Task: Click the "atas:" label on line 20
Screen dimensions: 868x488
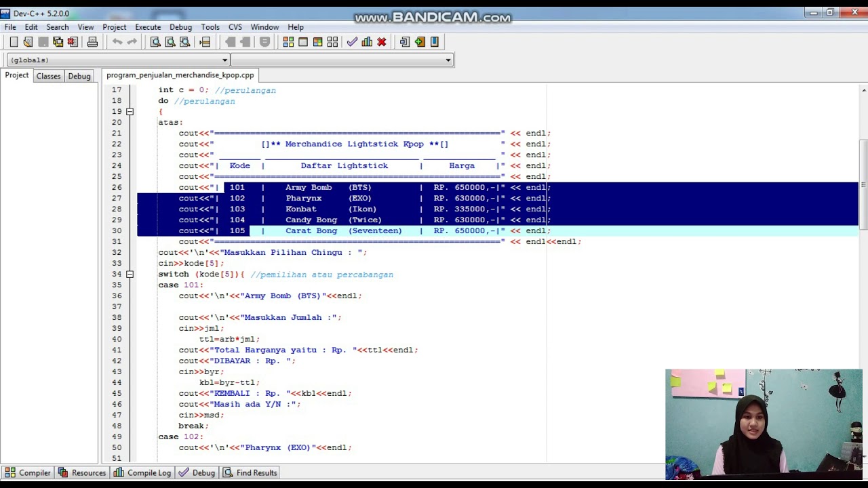Action: pyautogui.click(x=171, y=122)
